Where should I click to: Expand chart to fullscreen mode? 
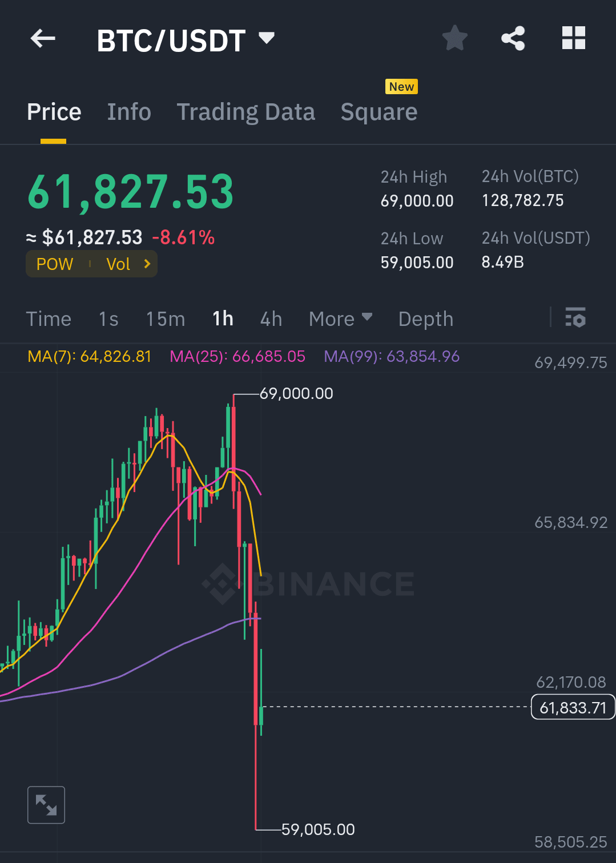tap(46, 805)
